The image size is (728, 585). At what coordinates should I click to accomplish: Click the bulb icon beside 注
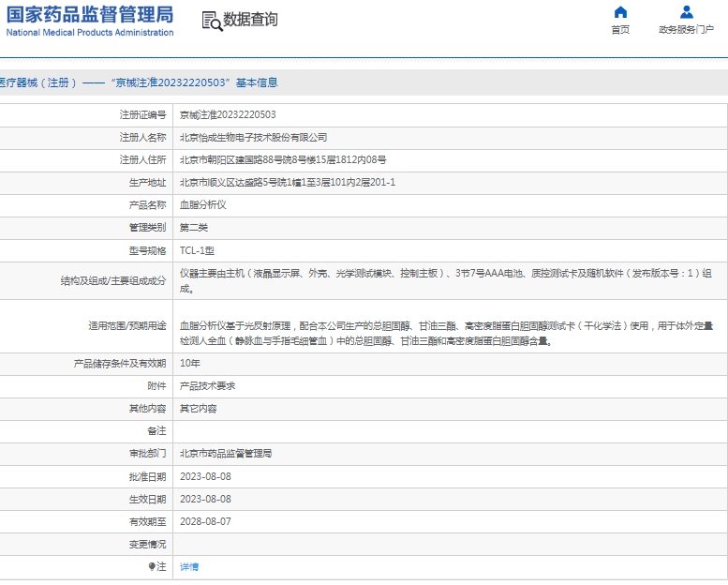[152, 566]
